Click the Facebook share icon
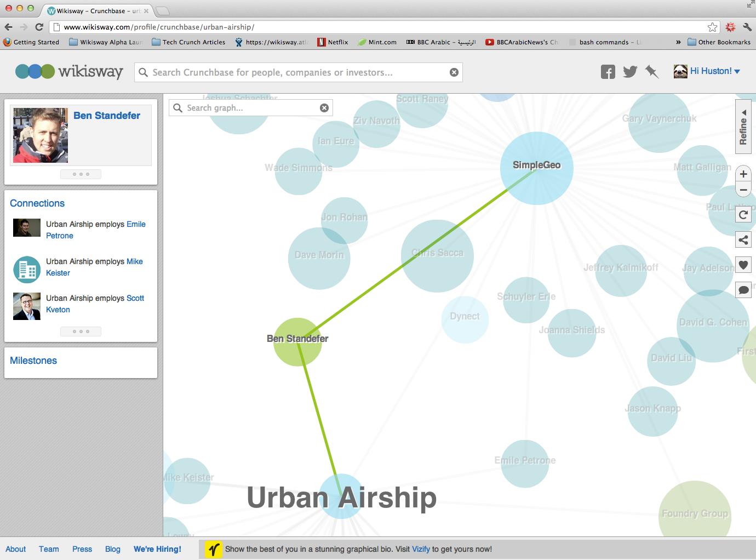Screen dimensions: 756x560 click(608, 72)
